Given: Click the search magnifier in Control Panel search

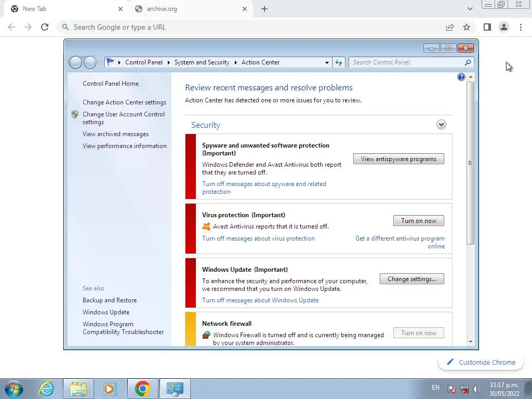Looking at the screenshot, I should (x=468, y=62).
